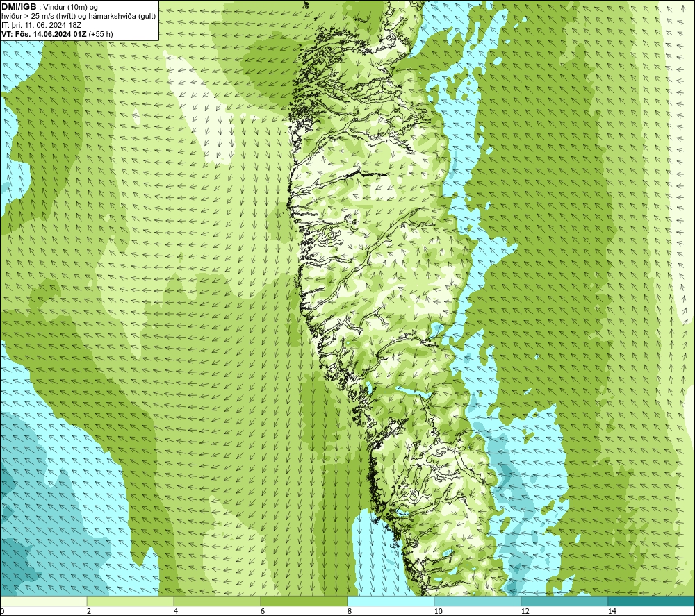
Task: Click the legend scale label "14"
Action: click(x=612, y=611)
